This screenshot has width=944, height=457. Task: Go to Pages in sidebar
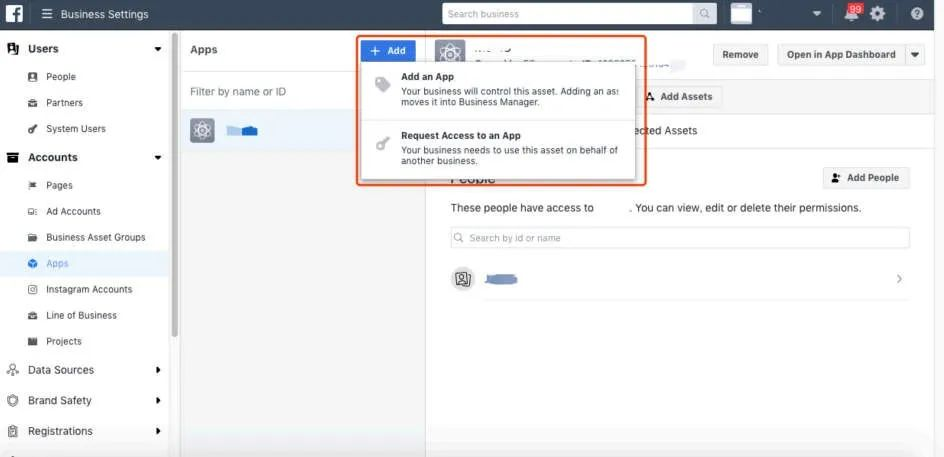pyautogui.click(x=59, y=185)
